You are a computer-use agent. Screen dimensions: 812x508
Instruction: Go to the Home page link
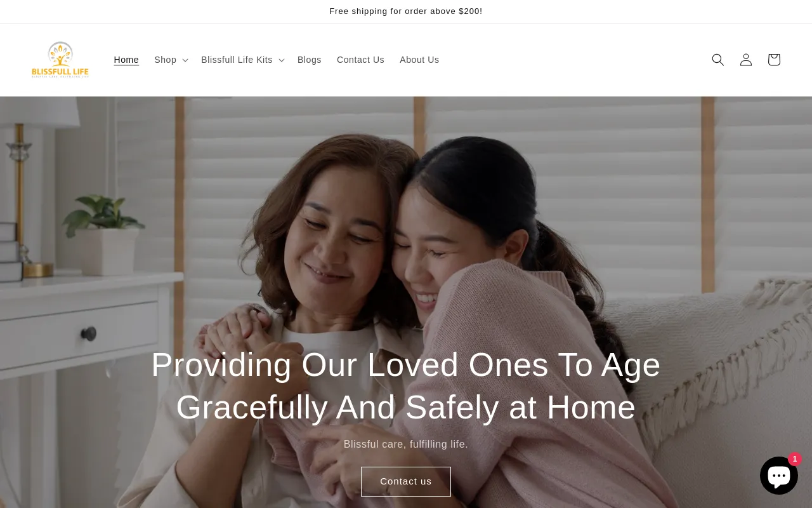[126, 60]
